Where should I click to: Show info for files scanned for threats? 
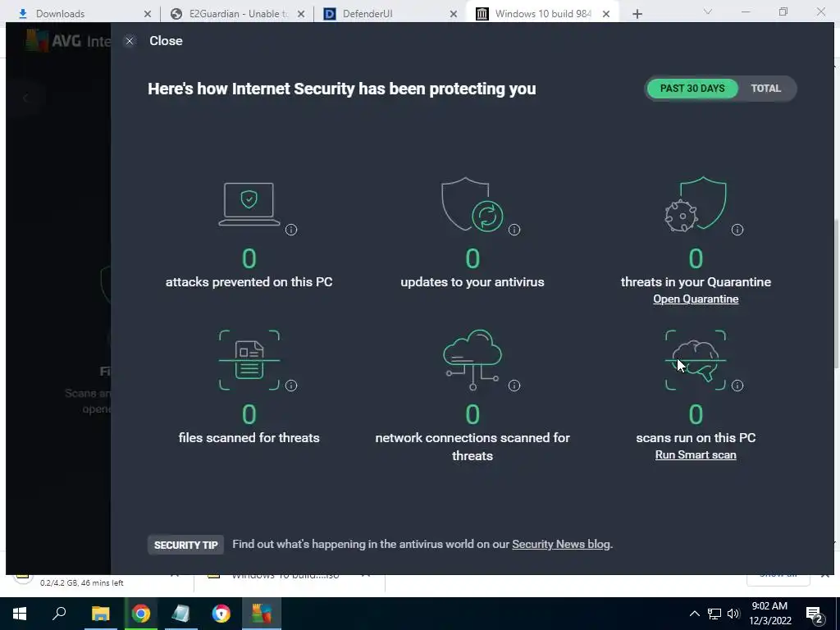click(x=291, y=386)
